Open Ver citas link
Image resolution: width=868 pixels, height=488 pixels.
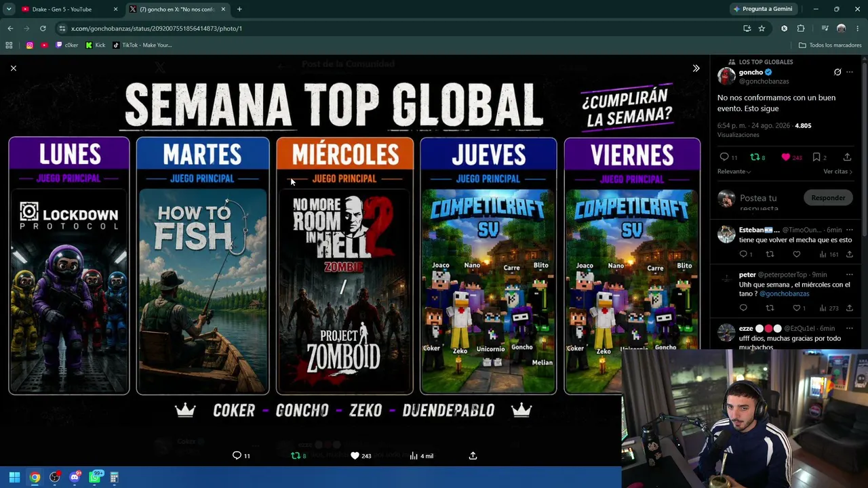(x=837, y=171)
